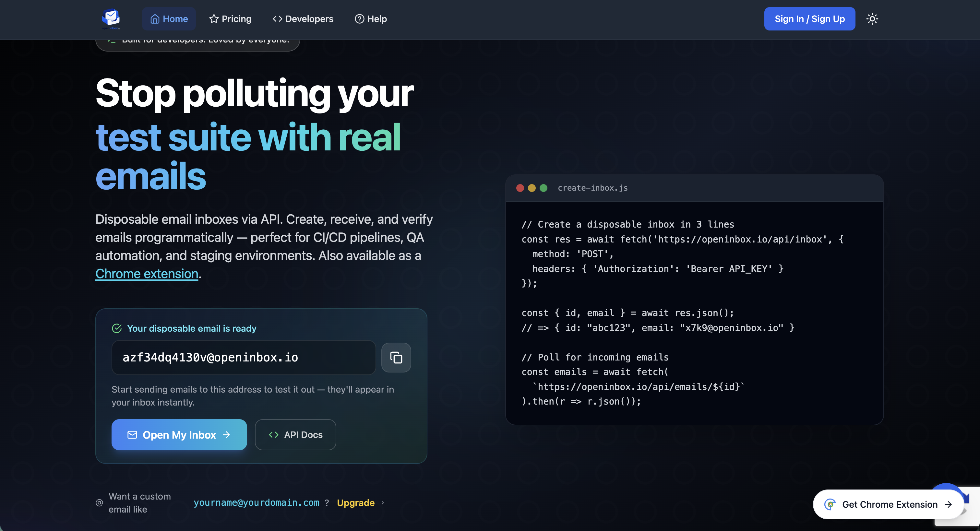The width and height of the screenshot is (980, 531).
Task: Click the "// Poll for incoming emails" comment line
Action: point(595,357)
